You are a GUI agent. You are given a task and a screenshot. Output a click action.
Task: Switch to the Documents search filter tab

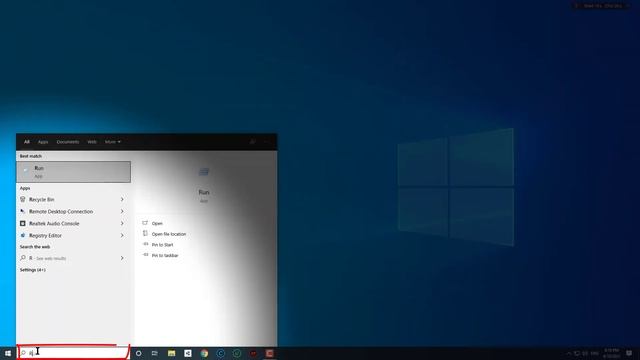coord(68,142)
